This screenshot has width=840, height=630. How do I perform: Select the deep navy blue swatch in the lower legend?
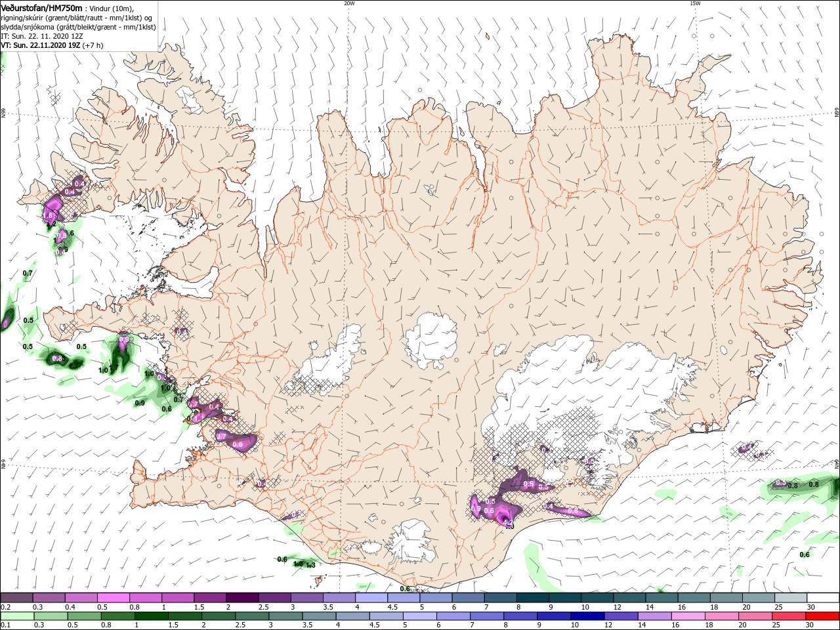click(587, 616)
